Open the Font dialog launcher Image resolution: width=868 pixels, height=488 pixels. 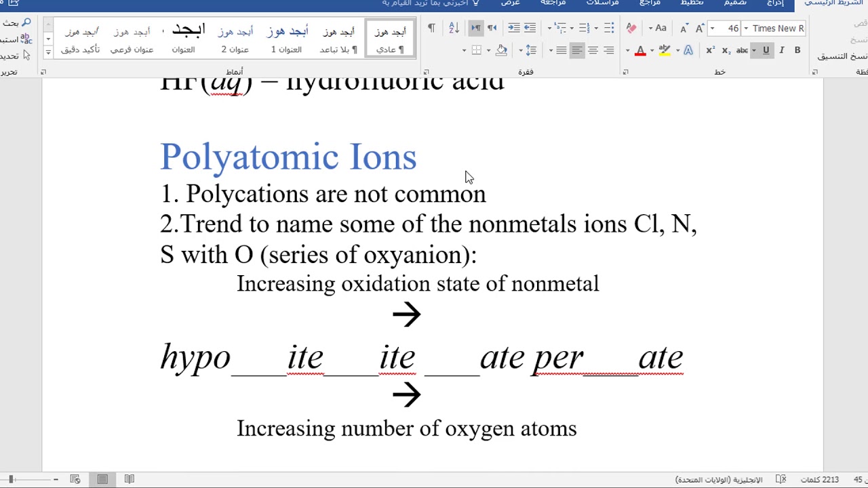coord(625,72)
